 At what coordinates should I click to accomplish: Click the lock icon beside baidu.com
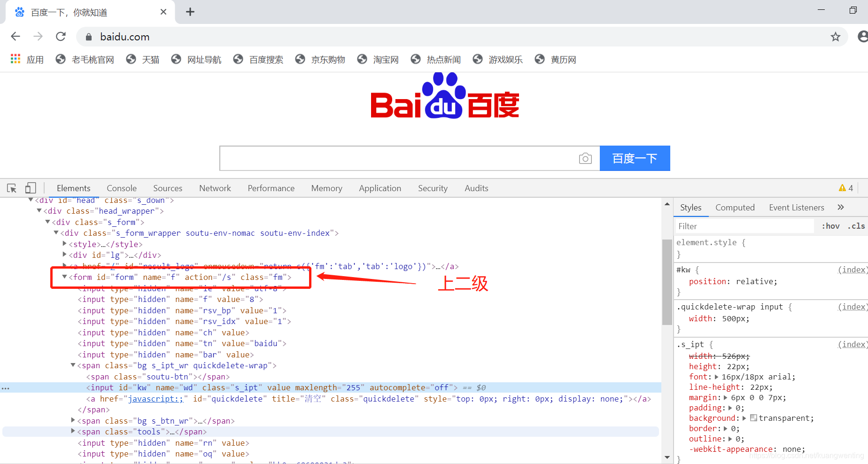click(88, 37)
